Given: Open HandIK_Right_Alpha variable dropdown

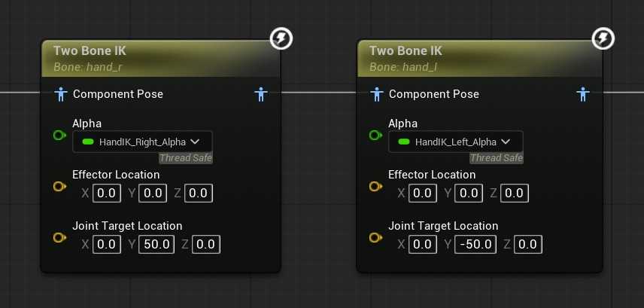Looking at the screenshot, I should 142,142.
